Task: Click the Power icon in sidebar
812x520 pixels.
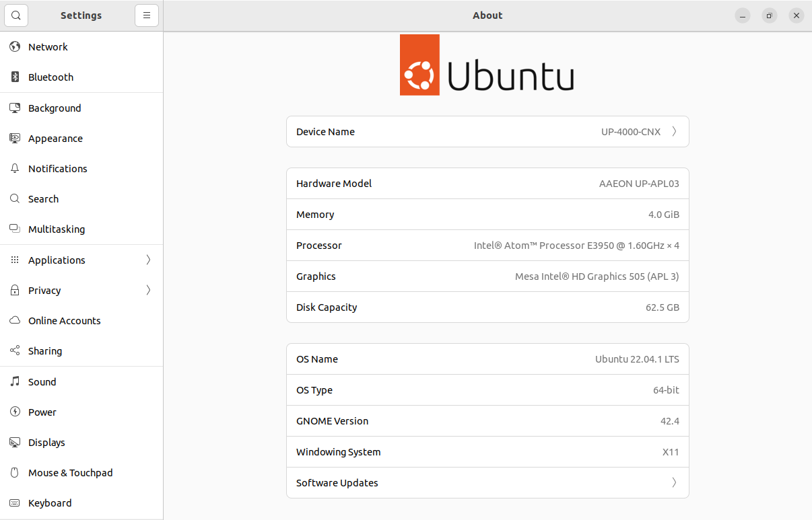Action: 15,412
